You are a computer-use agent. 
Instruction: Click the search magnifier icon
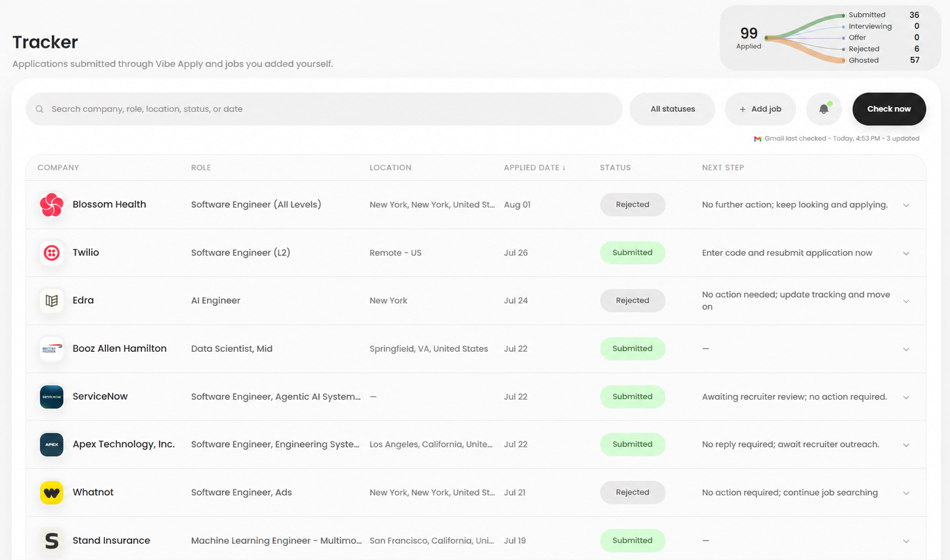(x=40, y=109)
